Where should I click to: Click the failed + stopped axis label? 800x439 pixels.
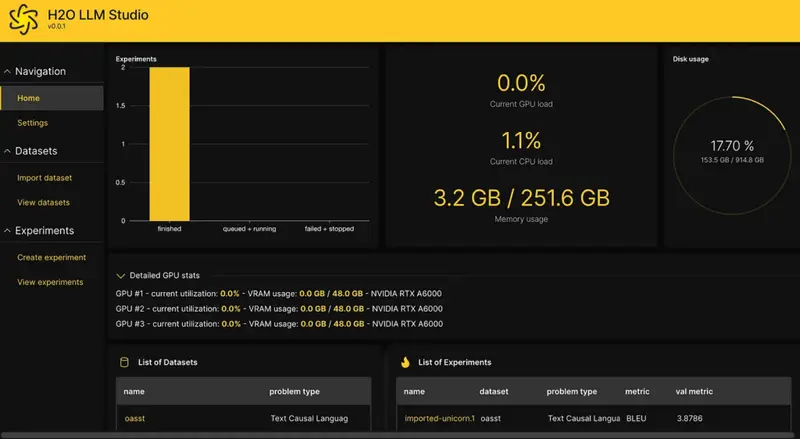pos(329,229)
